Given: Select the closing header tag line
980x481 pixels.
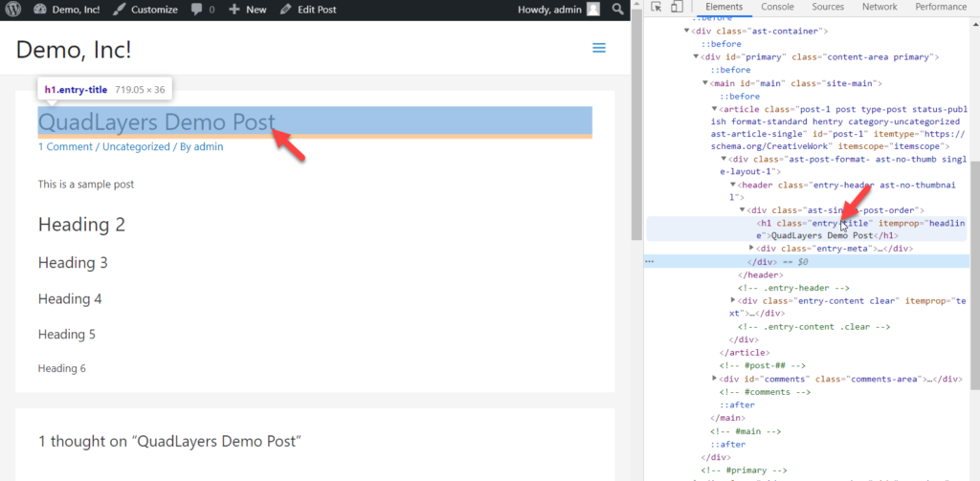Looking at the screenshot, I should coord(760,274).
